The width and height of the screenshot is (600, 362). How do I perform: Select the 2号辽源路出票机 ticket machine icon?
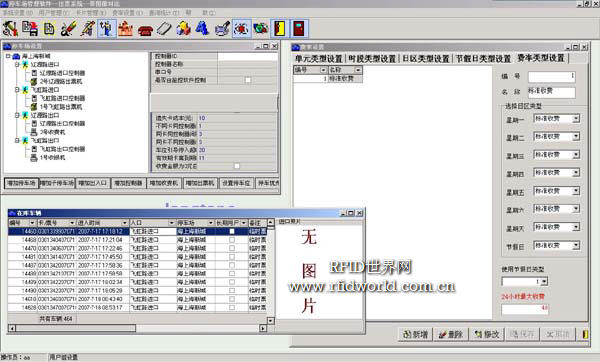click(x=34, y=81)
